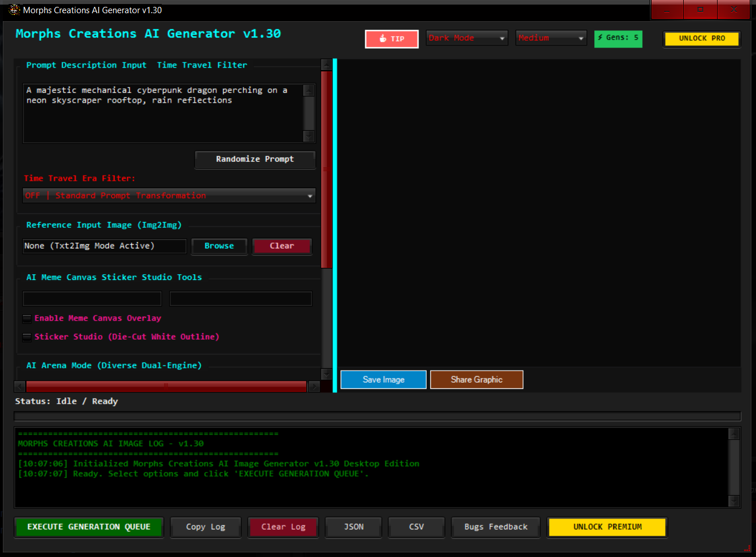The height and width of the screenshot is (557, 756).
Task: Click the reference image path field
Action: tap(104, 246)
